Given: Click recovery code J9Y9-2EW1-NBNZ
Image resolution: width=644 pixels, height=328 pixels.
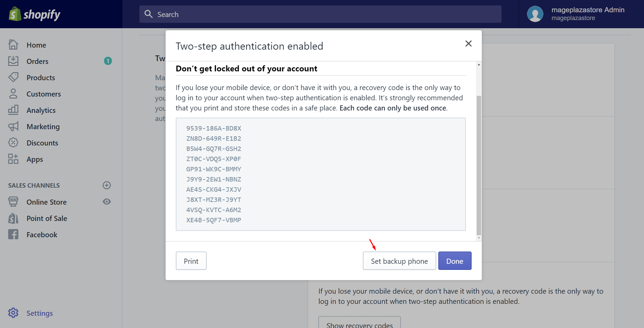Looking at the screenshot, I should pos(214,179).
